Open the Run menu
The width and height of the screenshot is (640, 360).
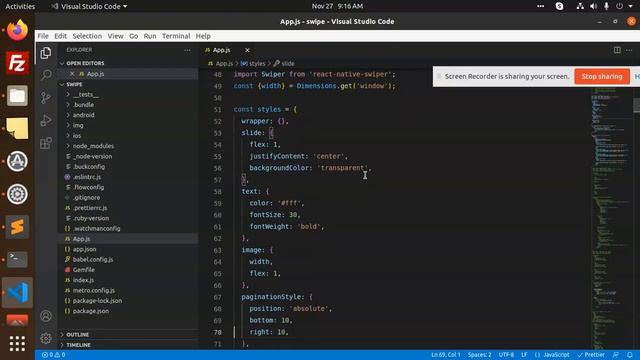pyautogui.click(x=150, y=36)
